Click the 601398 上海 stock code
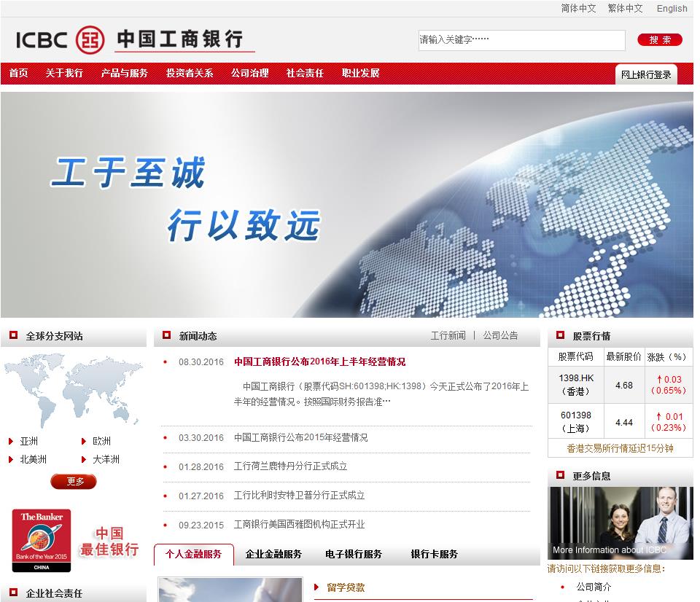This screenshot has height=602, width=700. [576, 422]
